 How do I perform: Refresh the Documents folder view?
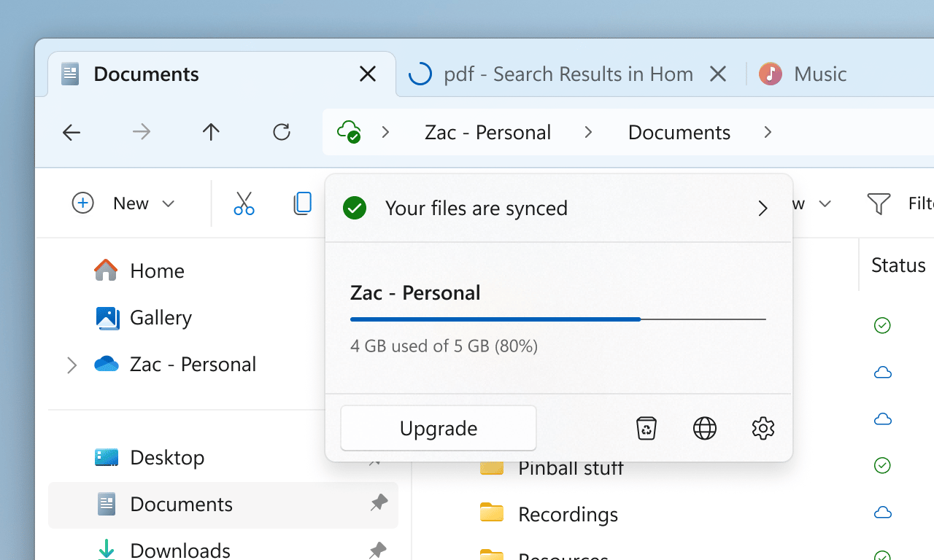pyautogui.click(x=281, y=132)
